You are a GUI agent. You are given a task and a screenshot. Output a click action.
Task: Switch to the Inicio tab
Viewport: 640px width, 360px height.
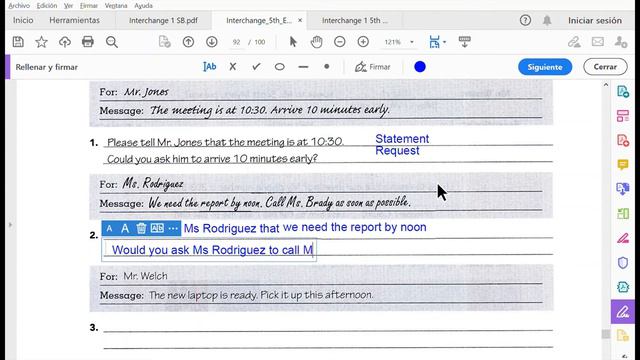pyautogui.click(x=23, y=20)
